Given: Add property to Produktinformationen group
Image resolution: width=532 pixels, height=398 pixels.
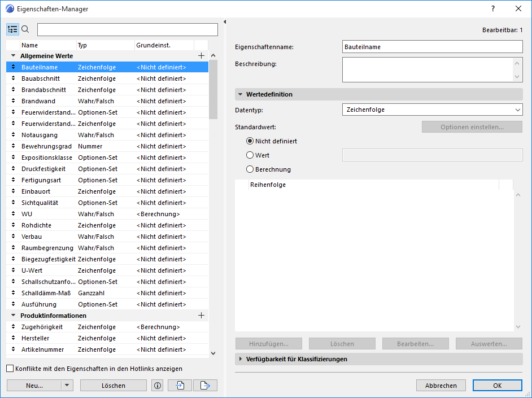Looking at the screenshot, I should [201, 315].
